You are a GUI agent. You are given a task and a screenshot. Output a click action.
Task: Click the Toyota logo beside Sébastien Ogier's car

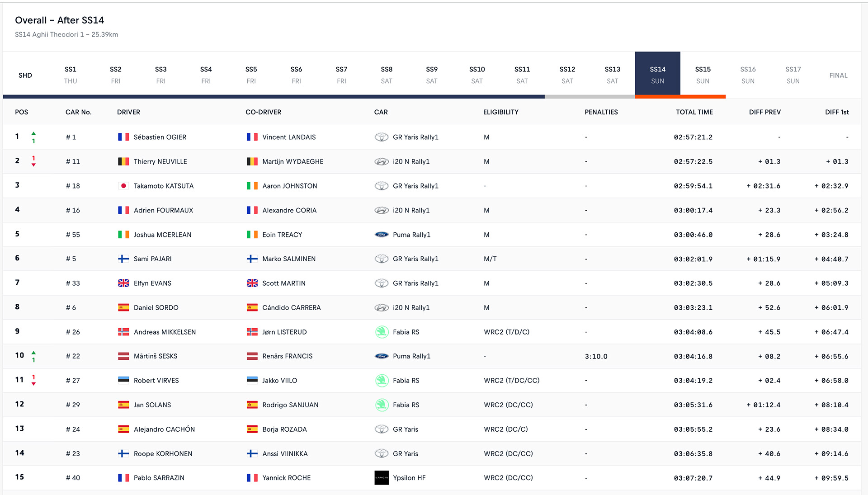coord(382,137)
